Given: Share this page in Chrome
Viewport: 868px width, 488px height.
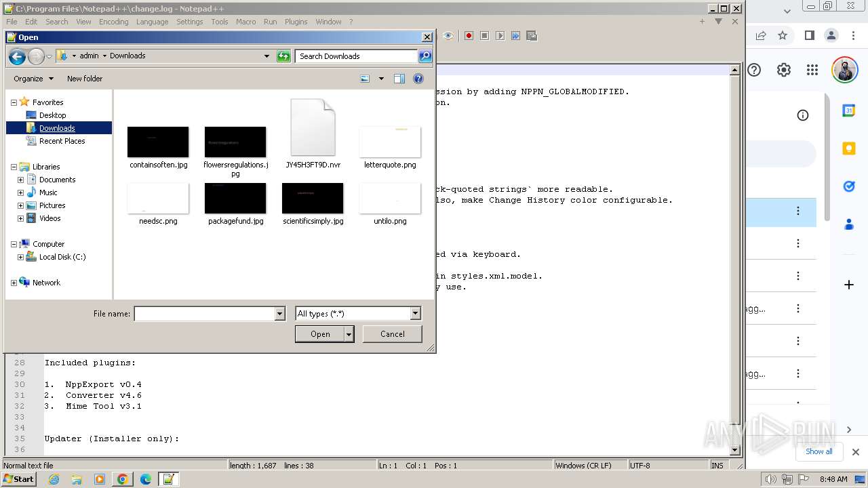Looking at the screenshot, I should click(x=761, y=35).
